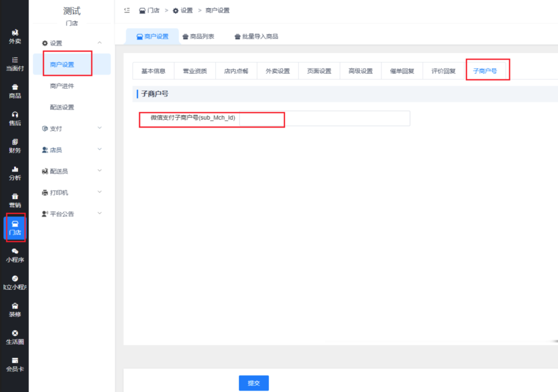This screenshot has width=558, height=392.
Task: Switch to the 外卖设置 tab
Action: point(277,71)
